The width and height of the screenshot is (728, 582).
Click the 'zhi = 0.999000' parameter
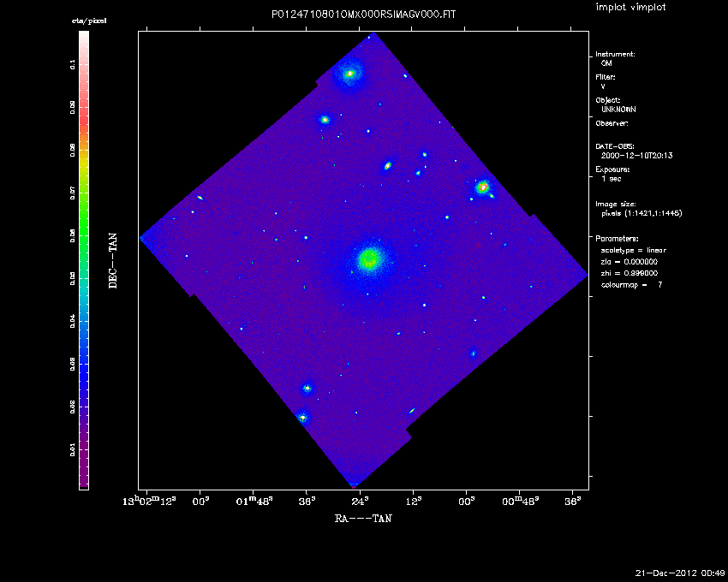pyautogui.click(x=630, y=273)
